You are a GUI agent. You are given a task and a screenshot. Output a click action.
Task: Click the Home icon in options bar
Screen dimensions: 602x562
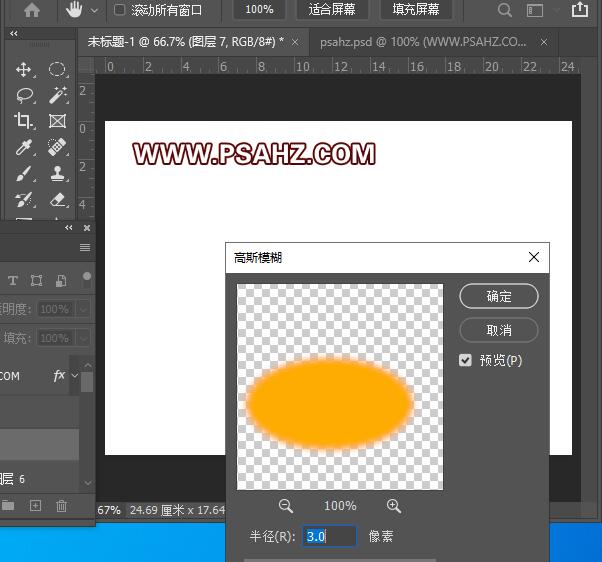click(32, 10)
